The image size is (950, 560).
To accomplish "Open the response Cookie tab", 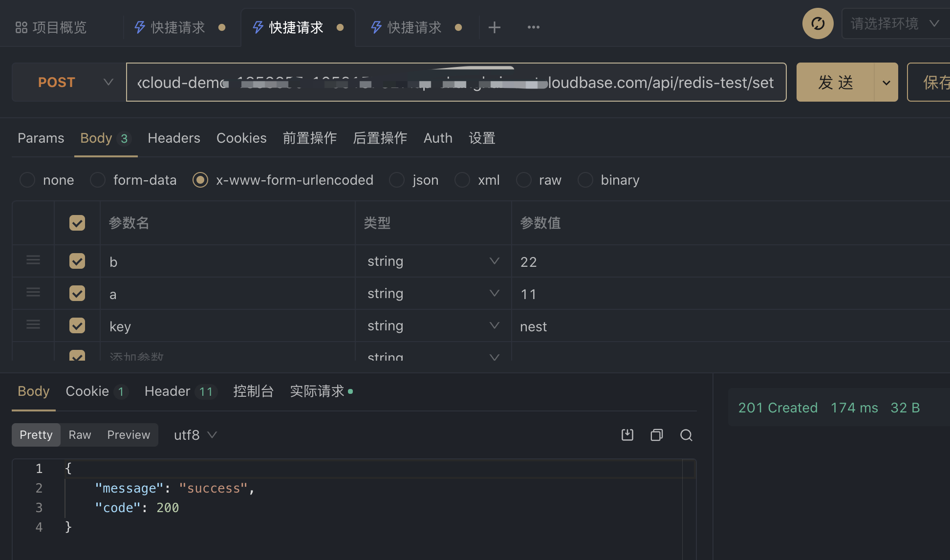I will pos(97,391).
